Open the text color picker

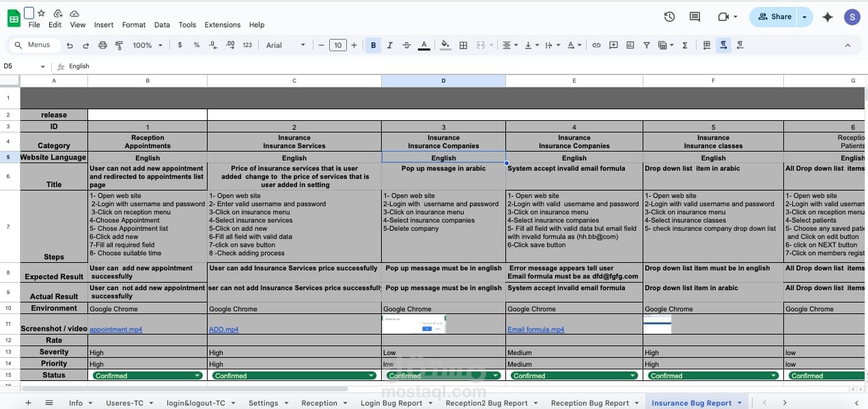(x=424, y=45)
